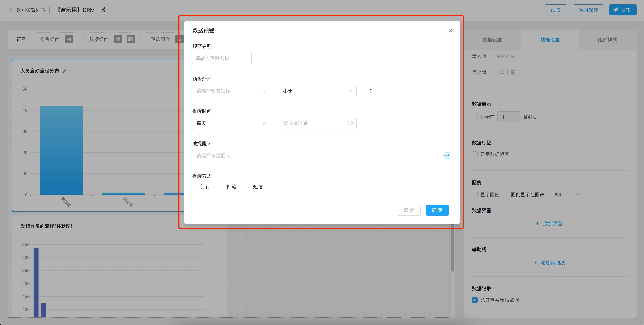Viewport: 644px width, 325px height.
Task: Go back via 返回设置列表
Action: click(x=31, y=10)
